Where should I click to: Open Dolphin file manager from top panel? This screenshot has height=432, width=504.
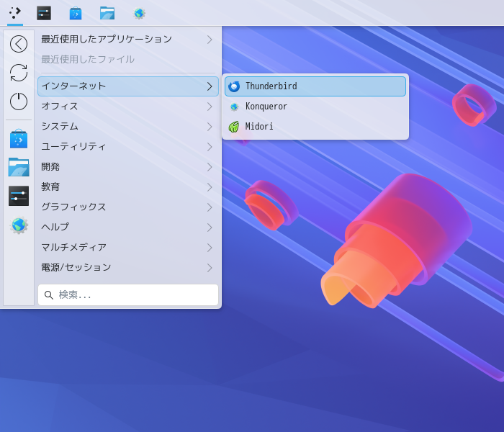pos(107,13)
